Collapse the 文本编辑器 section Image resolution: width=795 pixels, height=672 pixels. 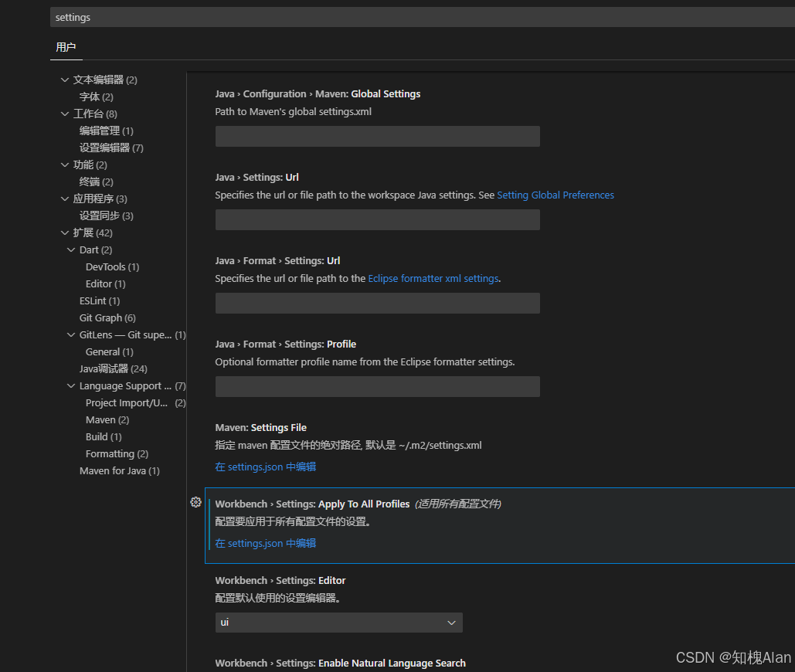pyautogui.click(x=65, y=79)
